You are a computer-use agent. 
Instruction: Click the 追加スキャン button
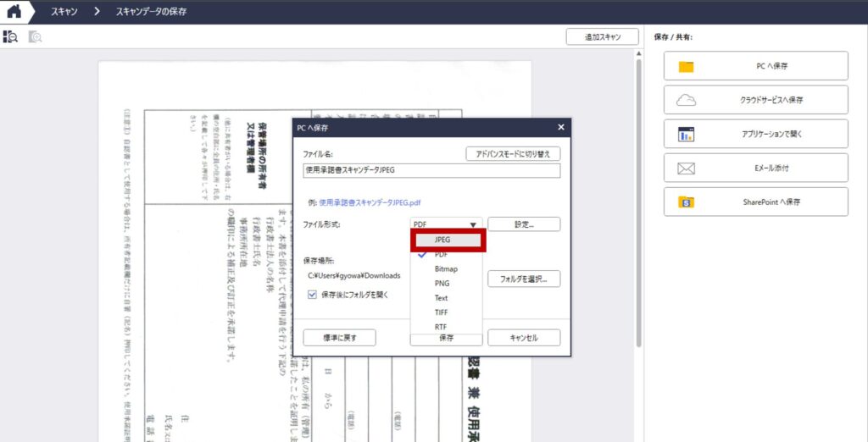pyautogui.click(x=602, y=37)
